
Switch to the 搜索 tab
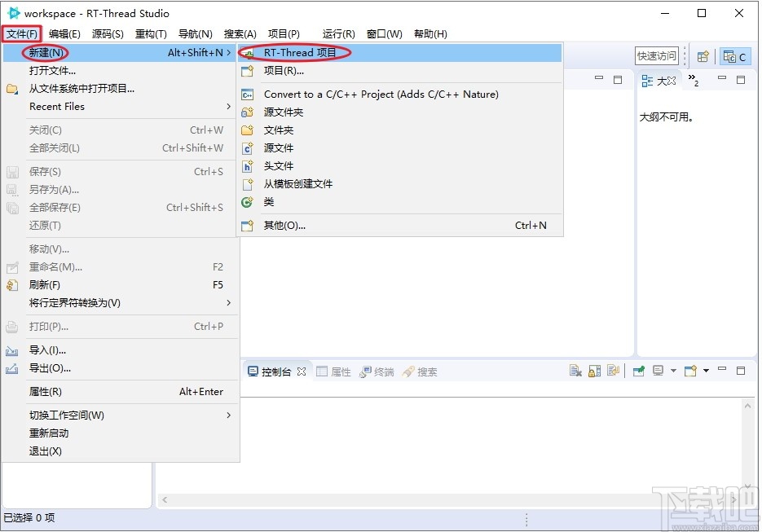point(421,372)
